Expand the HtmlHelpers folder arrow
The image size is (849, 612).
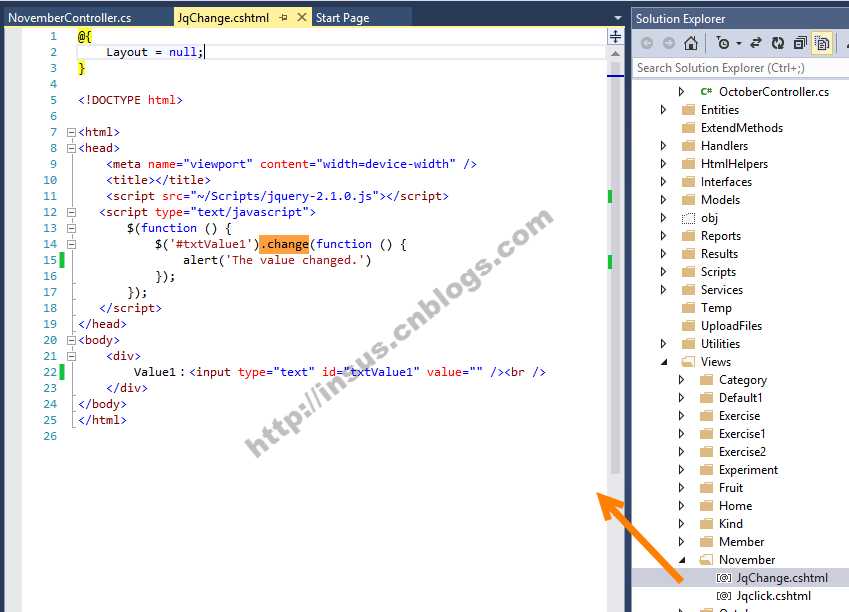(x=663, y=163)
